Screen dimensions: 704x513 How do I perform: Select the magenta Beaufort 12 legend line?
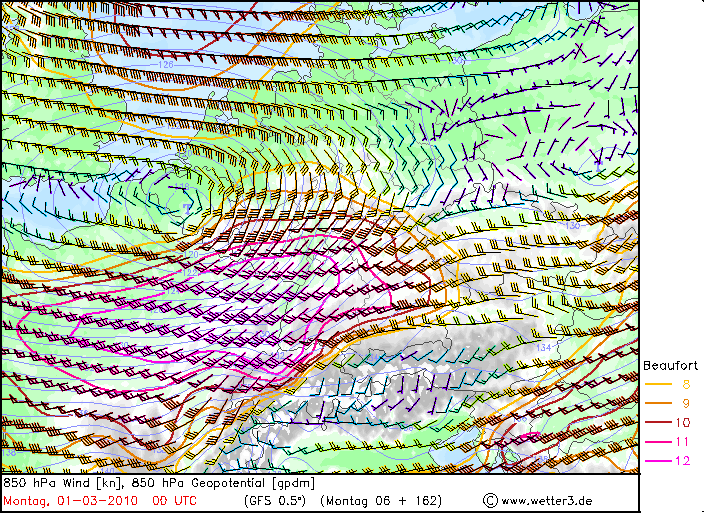coord(657,461)
